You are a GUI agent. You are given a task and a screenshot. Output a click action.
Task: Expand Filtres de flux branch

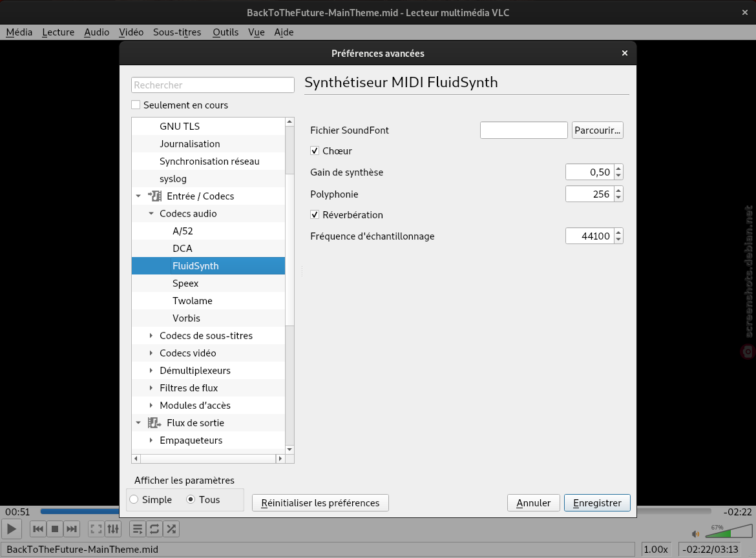pyautogui.click(x=151, y=388)
